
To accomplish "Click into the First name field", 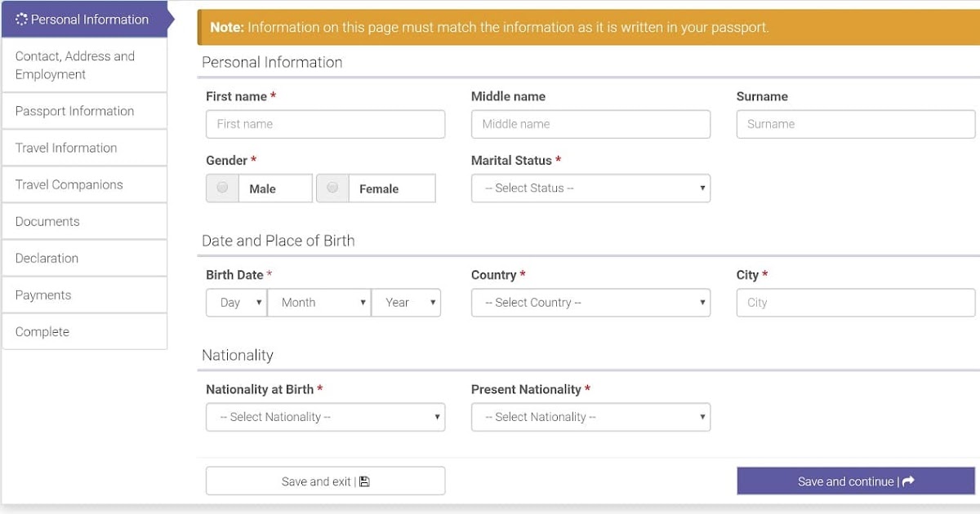I will click(325, 124).
